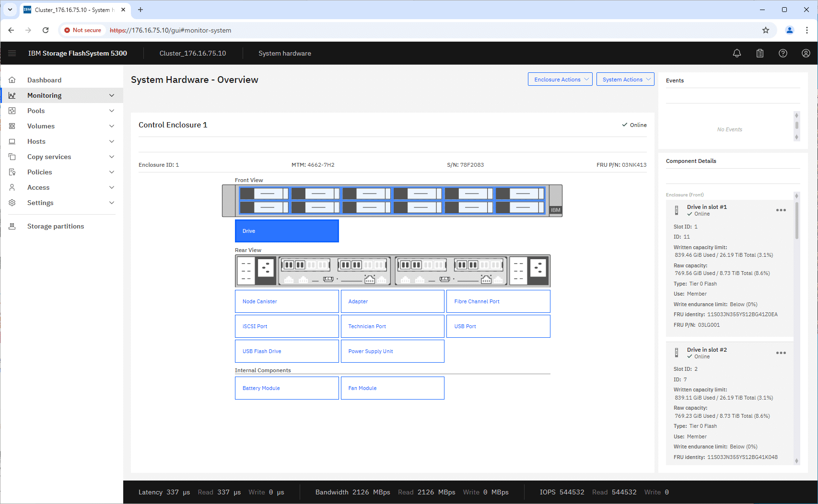Image resolution: width=818 pixels, height=504 pixels.
Task: Expand the Pools menu chevron
Action: (112, 111)
